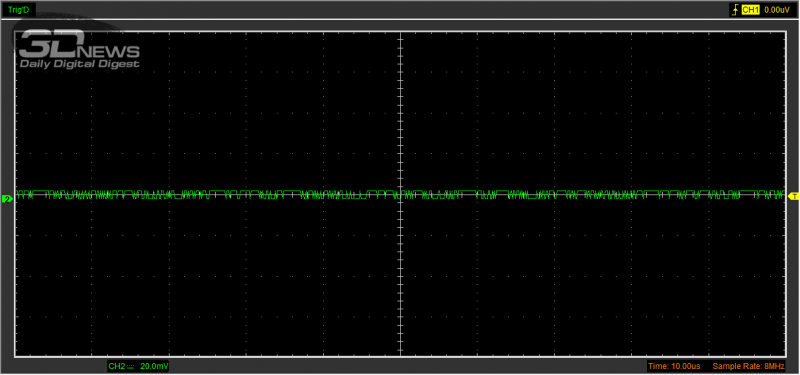Click the 20.0mV vertical scale readout

154,366
